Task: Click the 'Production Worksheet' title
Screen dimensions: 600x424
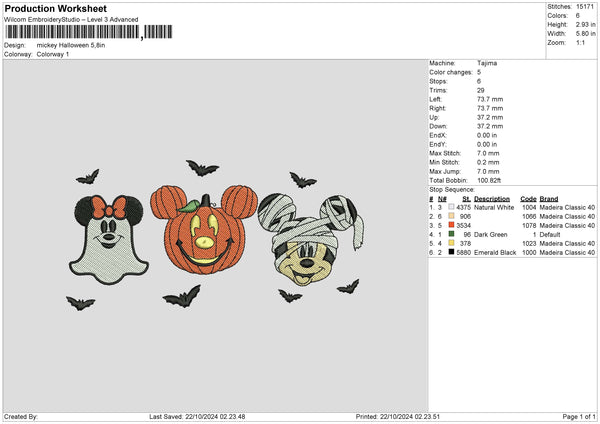Action: (55, 8)
